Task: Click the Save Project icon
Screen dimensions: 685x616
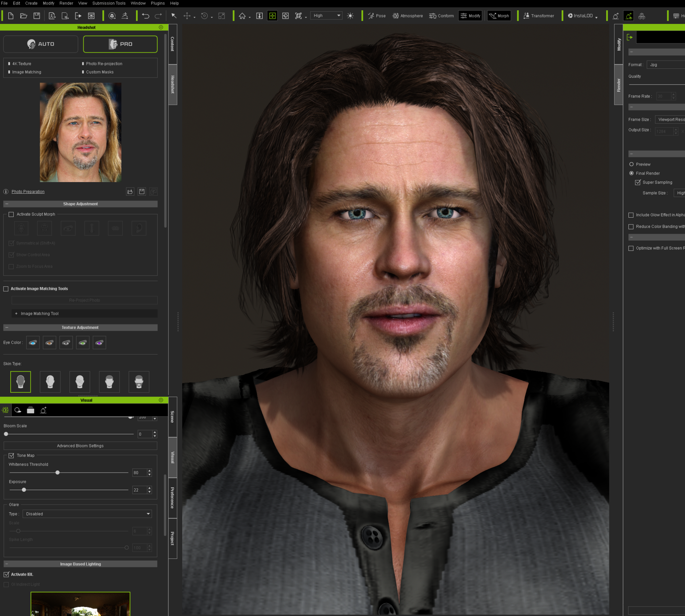Action: (37, 16)
